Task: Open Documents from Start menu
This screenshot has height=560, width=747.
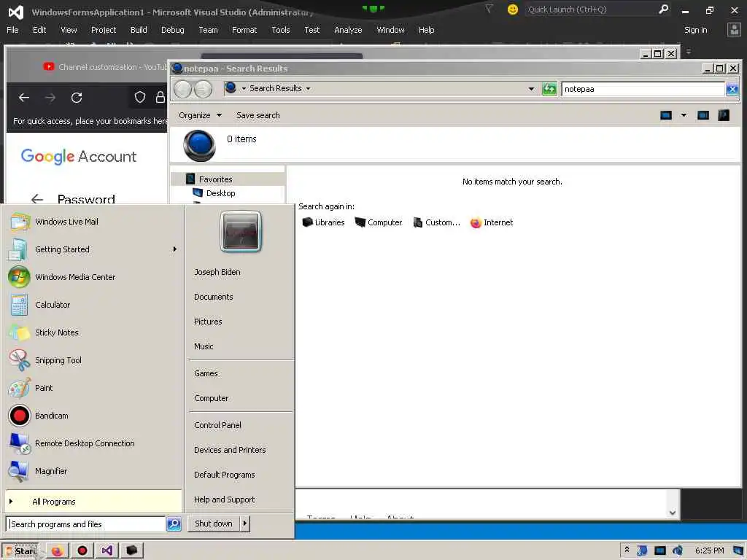Action: pos(214,297)
